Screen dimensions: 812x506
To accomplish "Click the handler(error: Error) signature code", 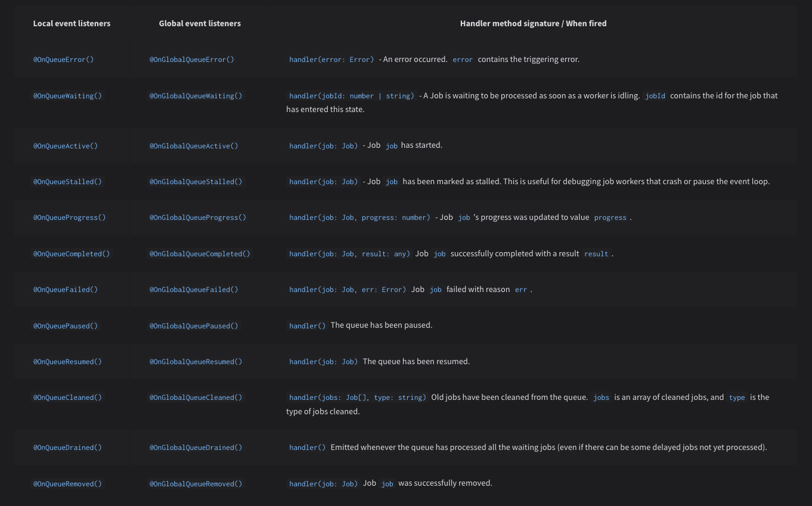I will tap(331, 60).
